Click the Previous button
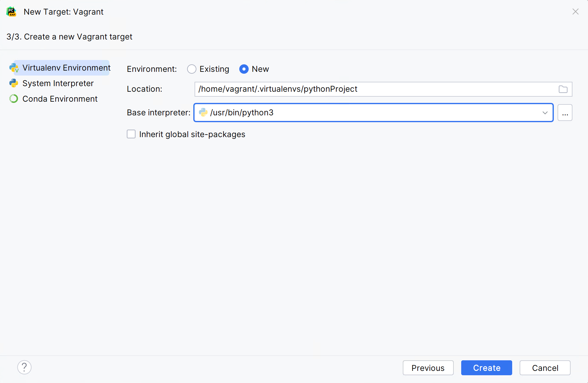This screenshot has width=588, height=383. (428, 368)
